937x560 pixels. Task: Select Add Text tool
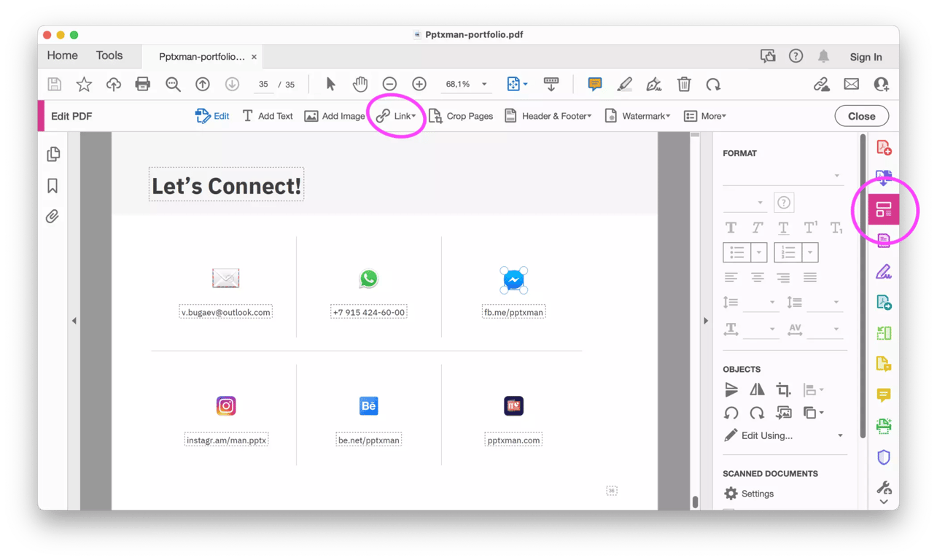click(x=267, y=116)
